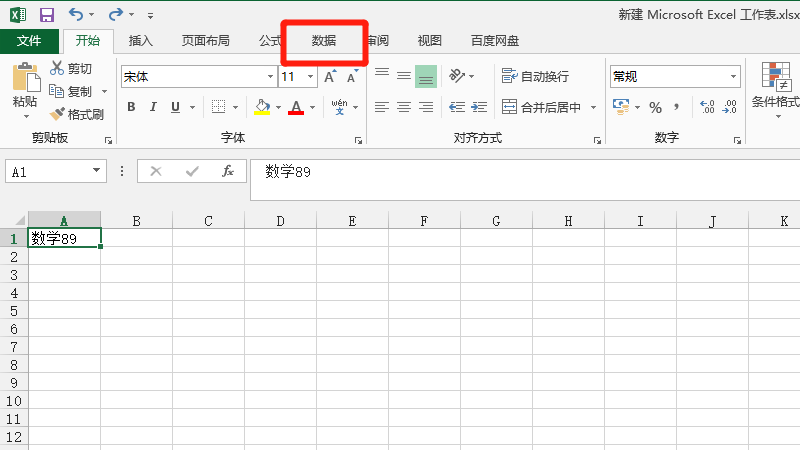Image resolution: width=800 pixels, height=450 pixels.
Task: Apply the yellow fill color swatch
Action: (262, 107)
